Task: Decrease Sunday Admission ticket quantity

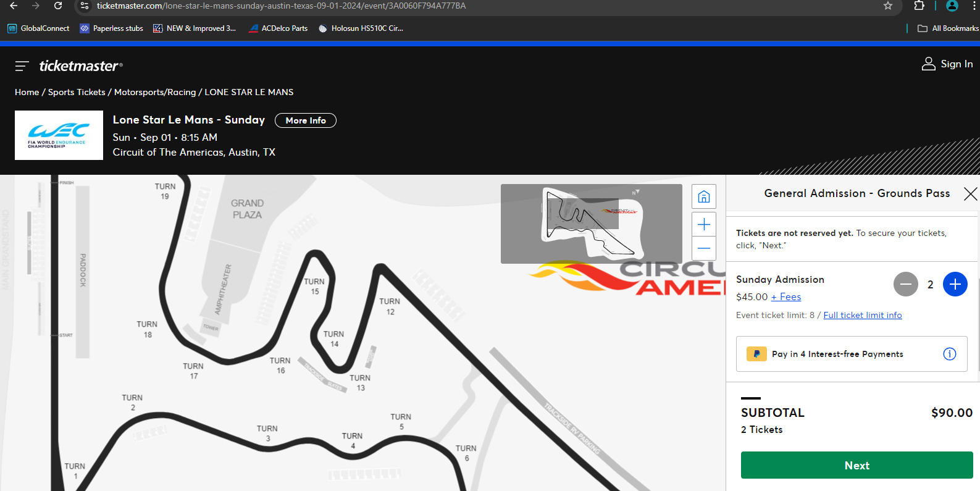Action: click(x=906, y=284)
